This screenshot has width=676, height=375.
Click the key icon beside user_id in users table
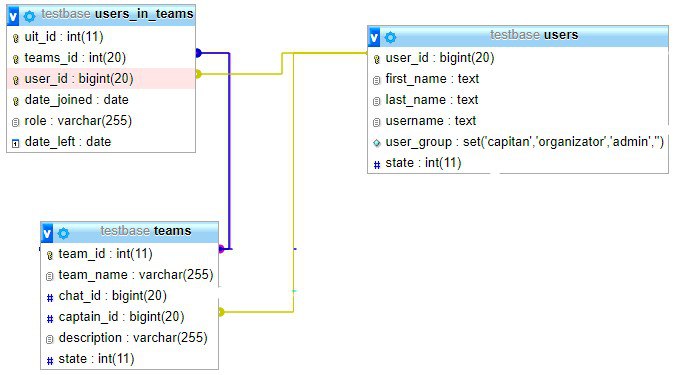pos(376,59)
